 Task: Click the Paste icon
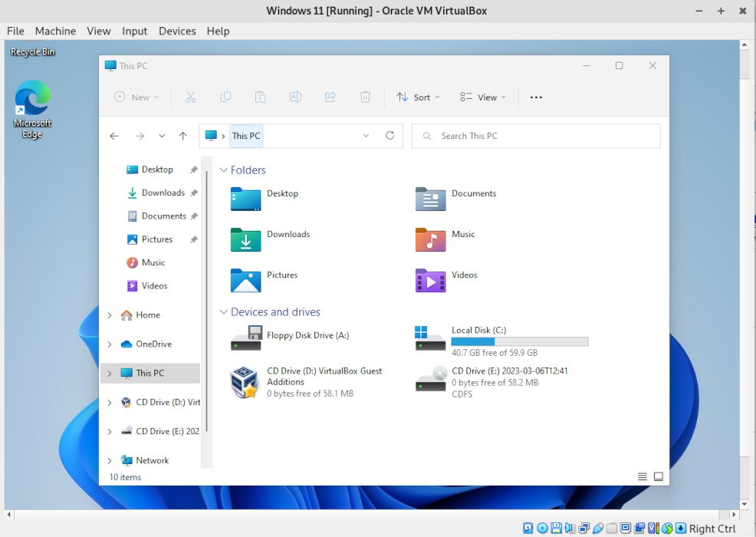pyautogui.click(x=261, y=97)
